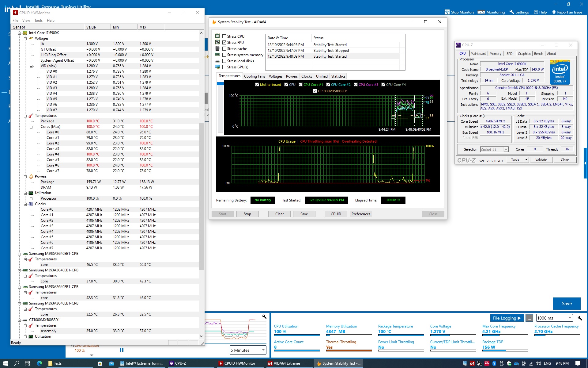The image size is (588, 368).
Task: Open the HWMonitor Tools menu
Action: pos(38,21)
